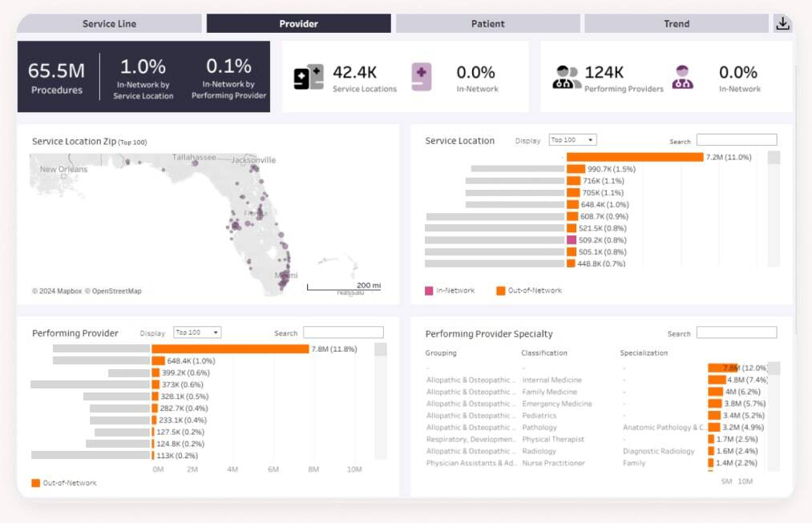Click the Family Medicine classification row
Image resolution: width=812 pixels, height=523 pixels.
coord(549,392)
